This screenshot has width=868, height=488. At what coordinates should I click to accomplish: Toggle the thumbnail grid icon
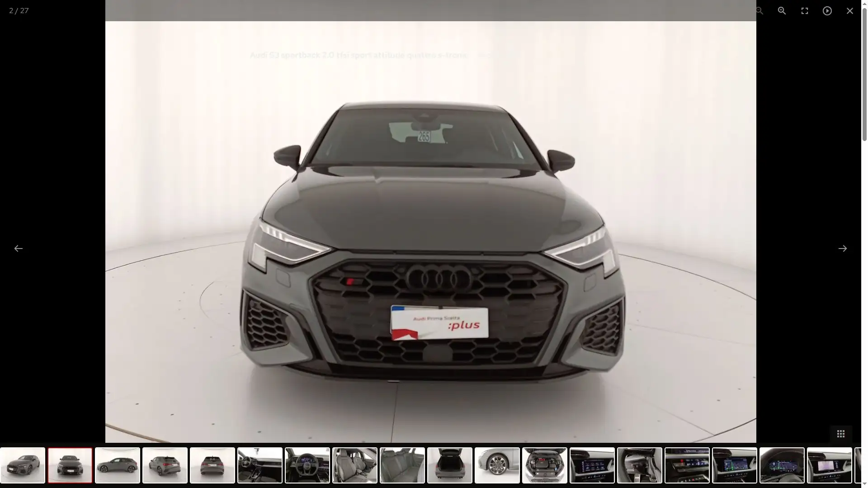tap(841, 434)
